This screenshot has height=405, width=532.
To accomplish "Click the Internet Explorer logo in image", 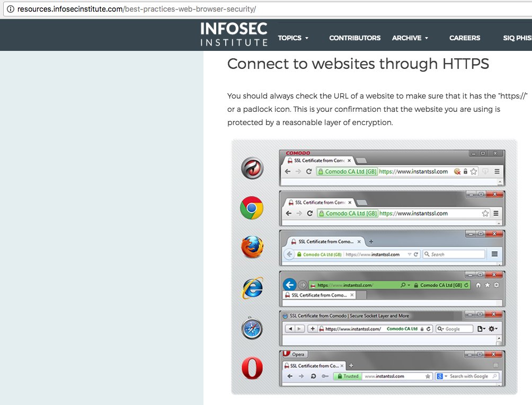I will coord(252,288).
